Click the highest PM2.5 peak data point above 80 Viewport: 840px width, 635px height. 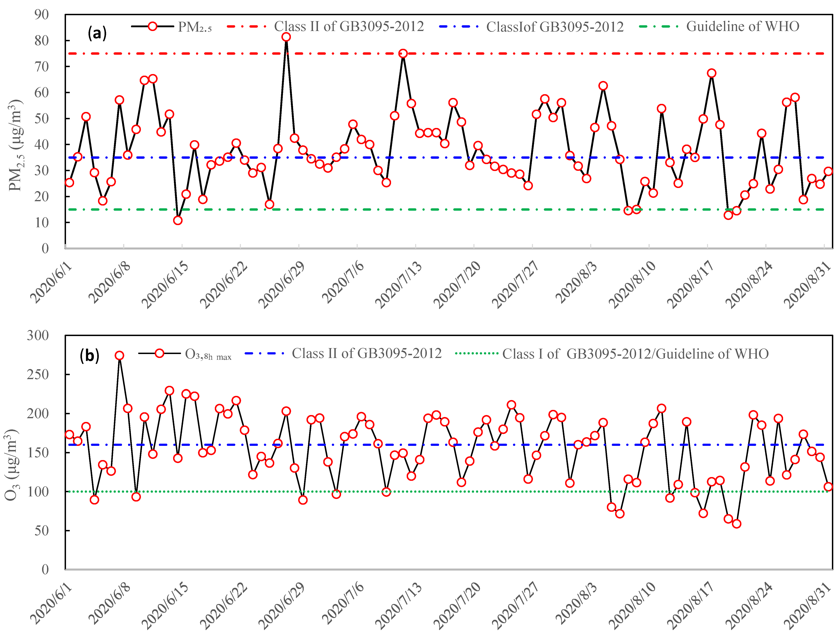286,37
